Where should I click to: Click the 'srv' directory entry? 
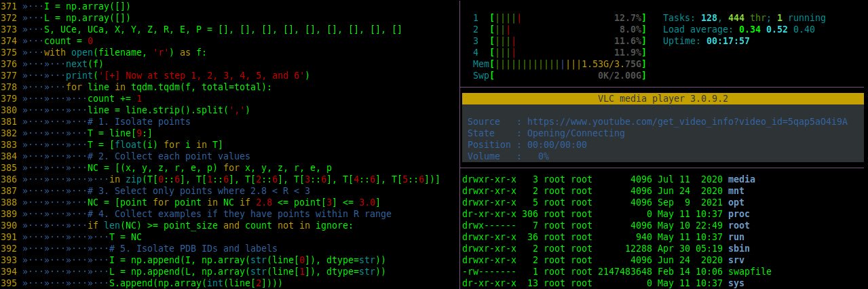pos(736,260)
